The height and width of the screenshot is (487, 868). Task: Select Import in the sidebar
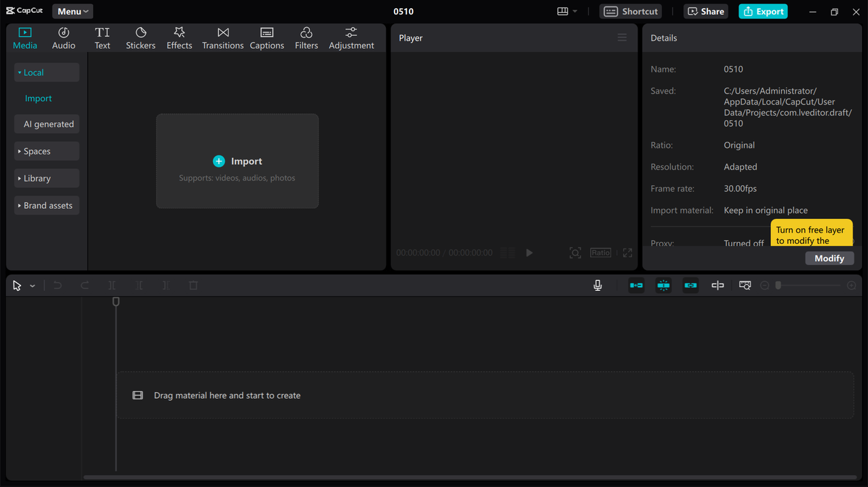point(39,98)
